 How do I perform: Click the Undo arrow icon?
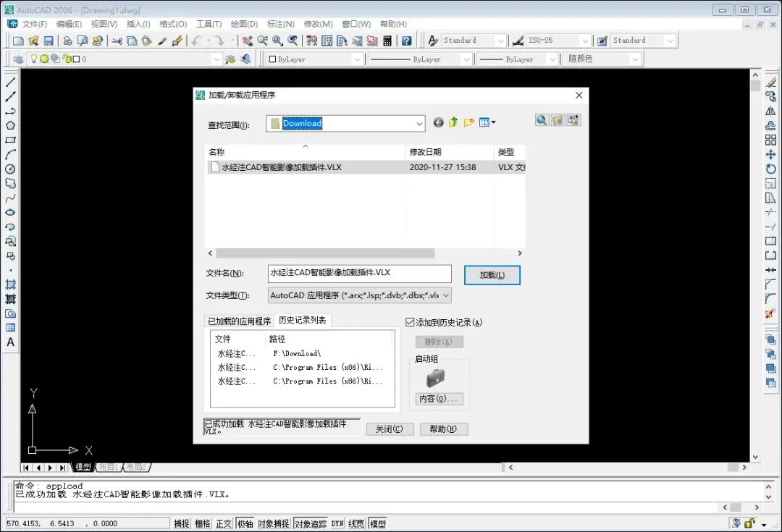tap(196, 41)
